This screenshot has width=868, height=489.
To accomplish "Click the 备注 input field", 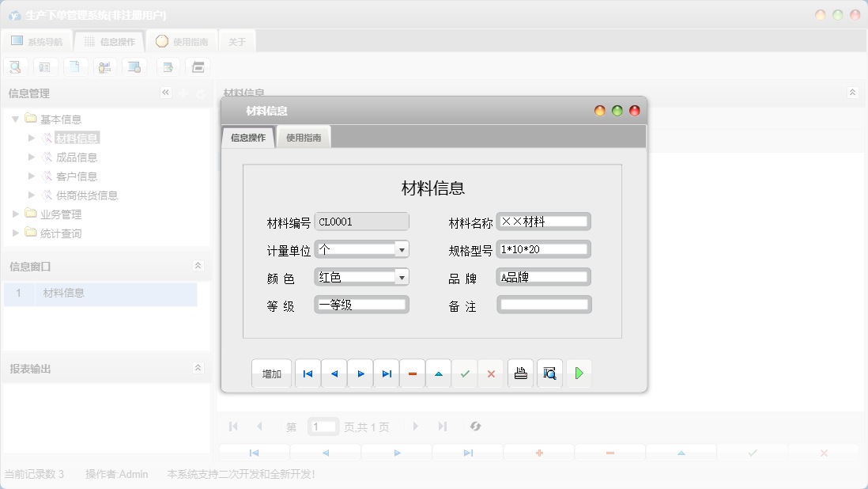I will 544,304.
